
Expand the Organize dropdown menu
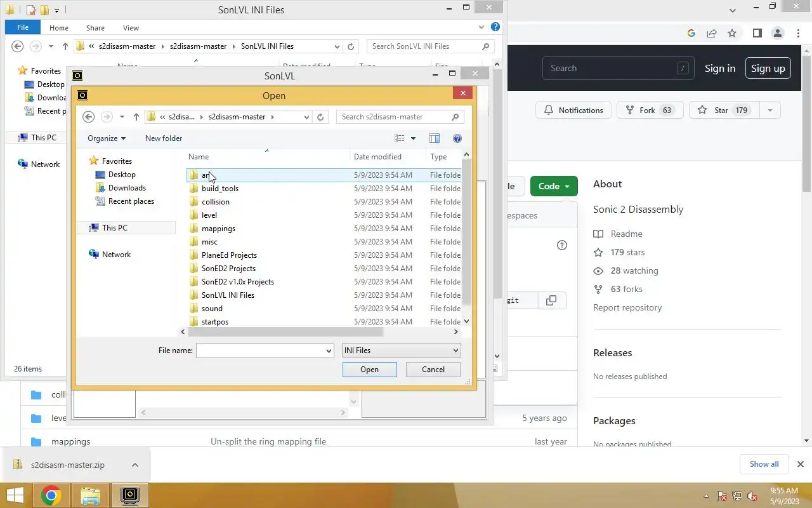107,138
